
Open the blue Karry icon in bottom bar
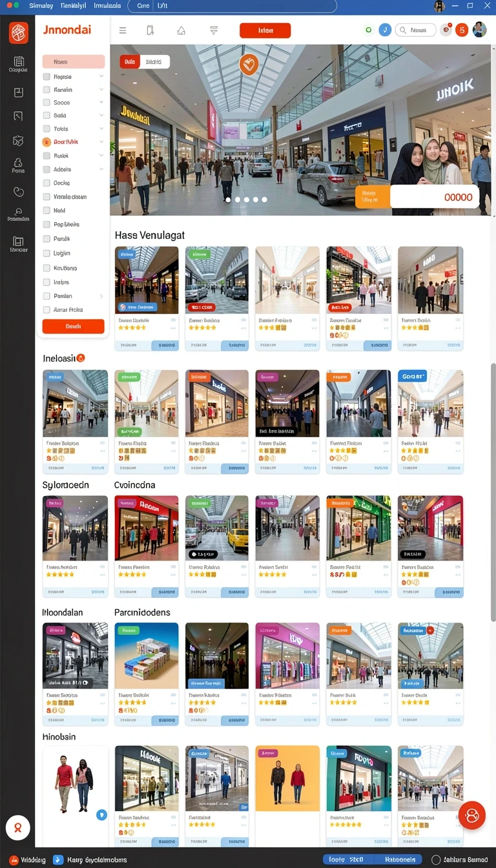click(58, 860)
